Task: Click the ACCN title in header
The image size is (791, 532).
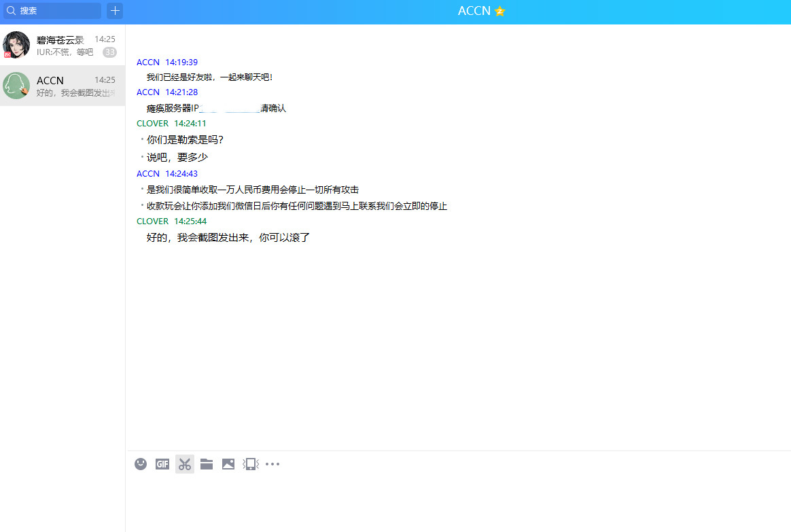Action: 474,11
